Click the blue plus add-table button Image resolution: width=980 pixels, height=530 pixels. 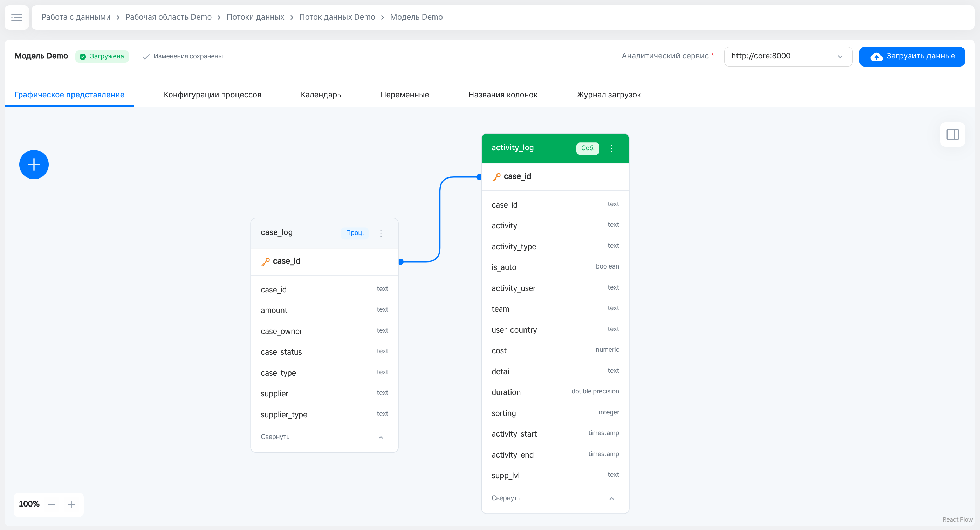(x=34, y=165)
